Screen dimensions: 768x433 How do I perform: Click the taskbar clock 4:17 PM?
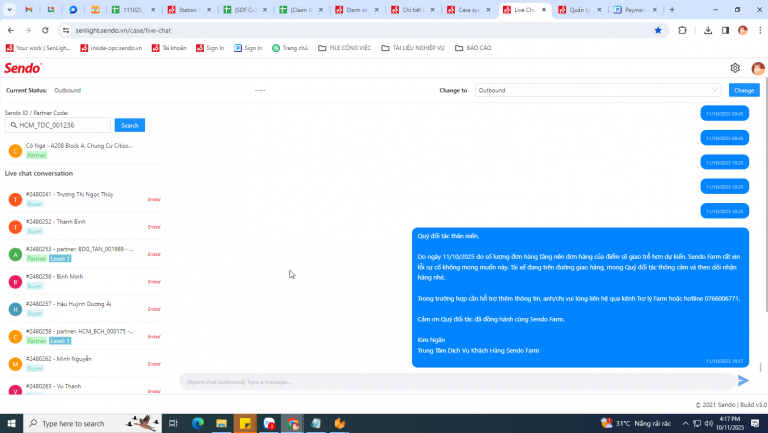[x=730, y=423]
